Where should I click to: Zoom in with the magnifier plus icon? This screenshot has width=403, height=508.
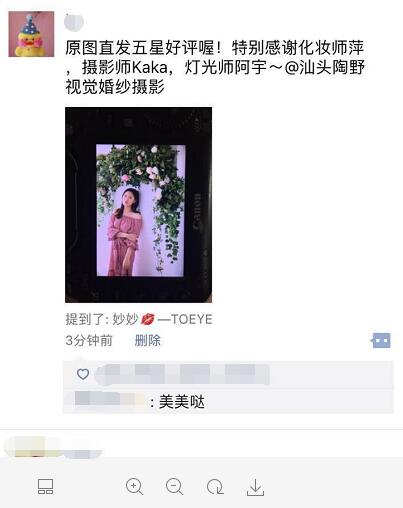click(134, 487)
